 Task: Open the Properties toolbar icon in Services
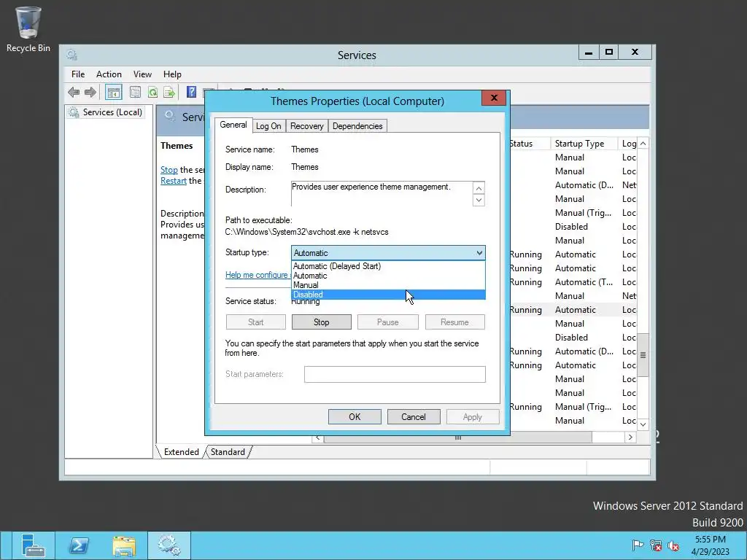click(135, 92)
